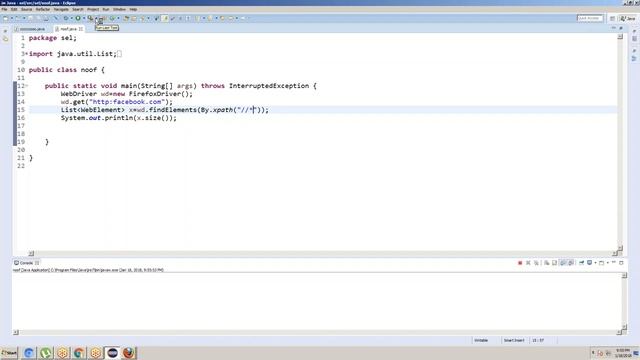Open the Project menu
640x360 pixels.
pyautogui.click(x=93, y=9)
